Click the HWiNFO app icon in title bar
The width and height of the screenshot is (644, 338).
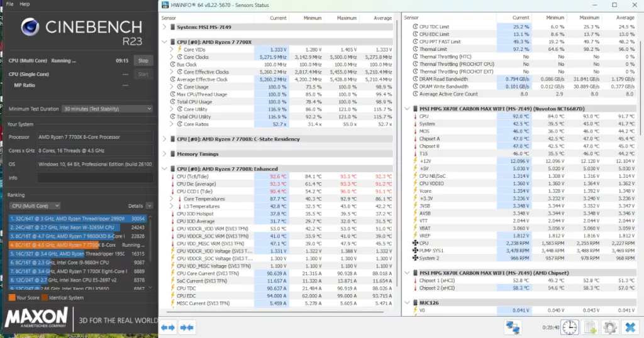tap(165, 5)
